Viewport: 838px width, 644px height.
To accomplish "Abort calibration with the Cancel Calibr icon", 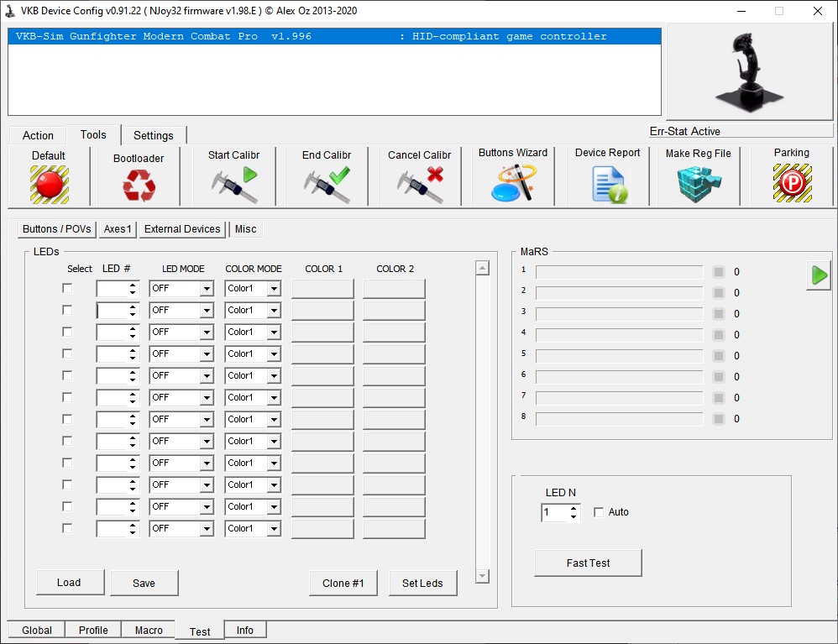I will [420, 185].
